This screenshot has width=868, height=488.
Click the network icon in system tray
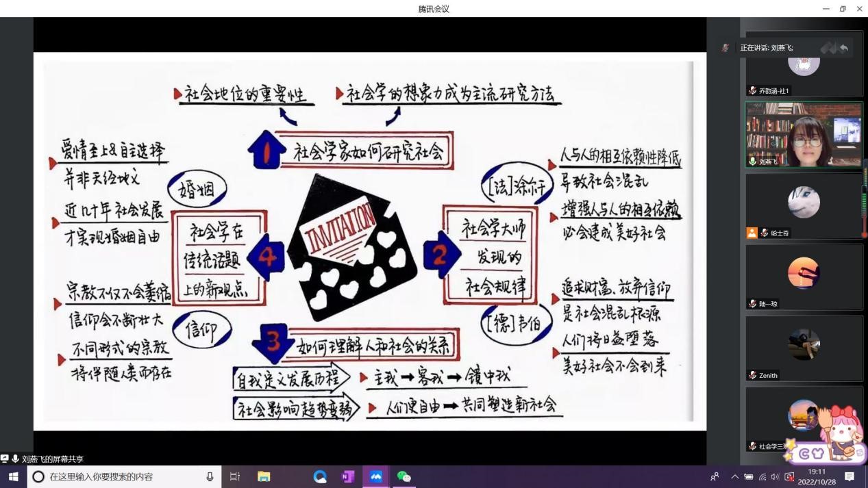pos(762,477)
